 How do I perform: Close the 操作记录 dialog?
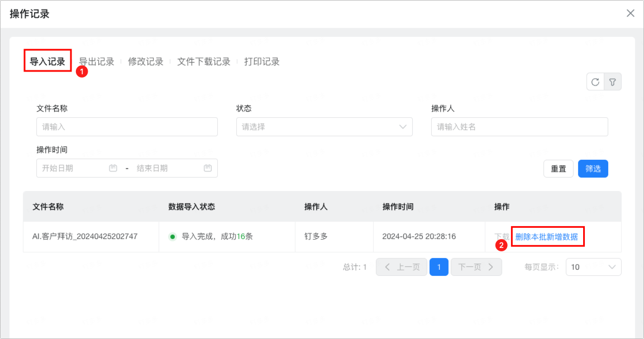(x=631, y=13)
